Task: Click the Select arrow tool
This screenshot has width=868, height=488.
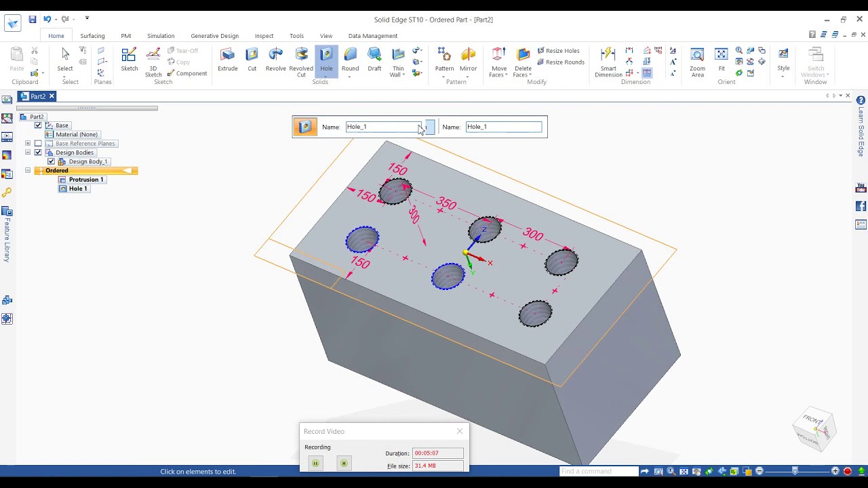Action: click(65, 60)
